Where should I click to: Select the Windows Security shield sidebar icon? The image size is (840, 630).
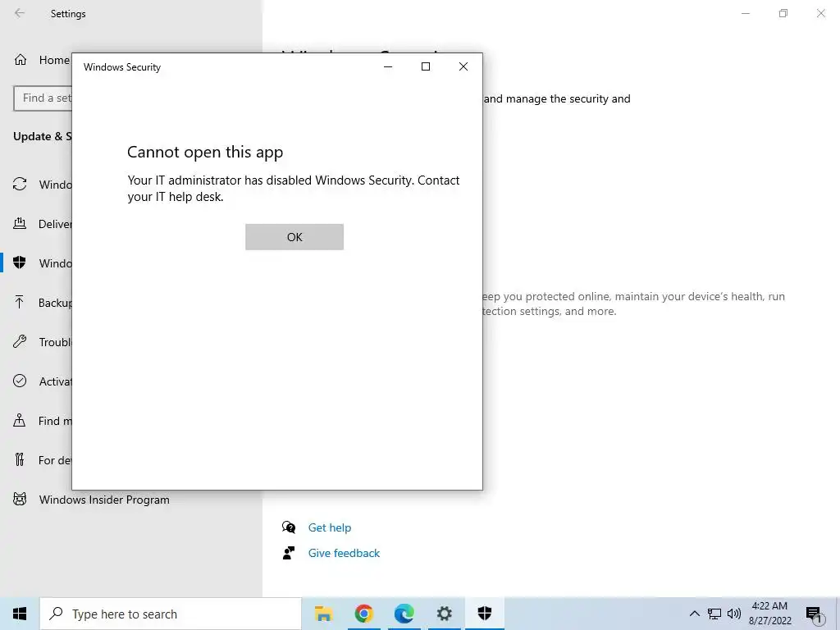click(20, 262)
